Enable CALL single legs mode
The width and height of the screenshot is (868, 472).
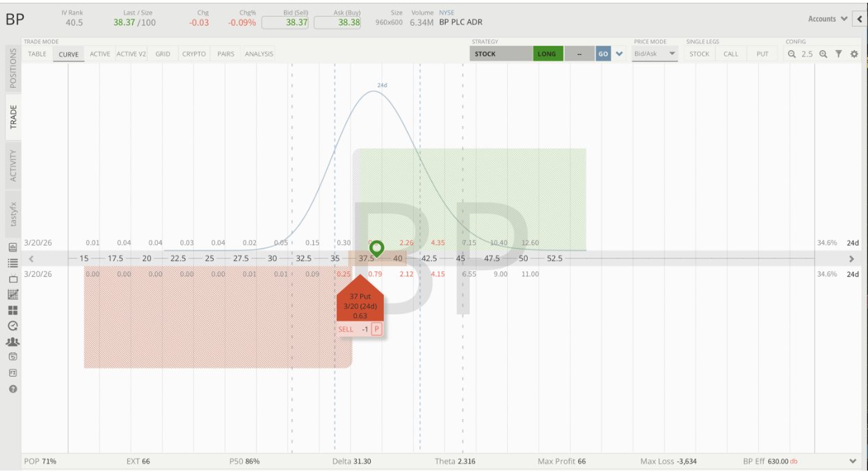point(731,54)
